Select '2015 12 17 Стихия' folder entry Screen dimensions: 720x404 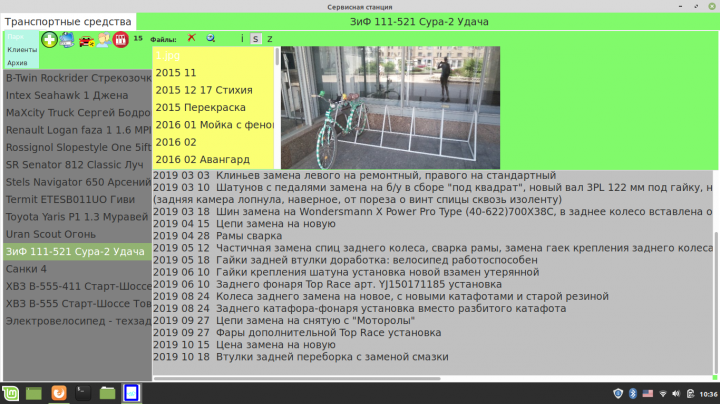[x=213, y=90]
